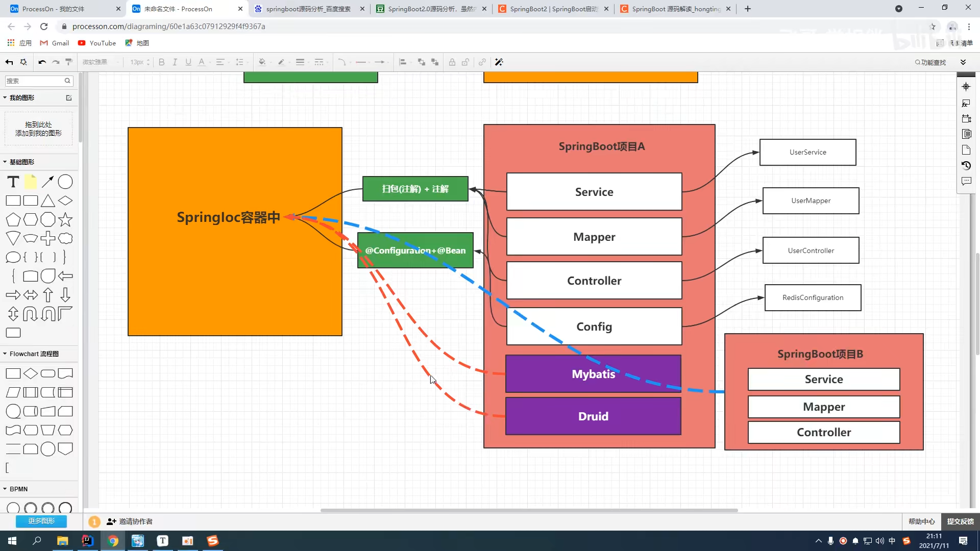Open the blank page settings icon
Image resolution: width=980 pixels, height=551 pixels.
point(966,150)
